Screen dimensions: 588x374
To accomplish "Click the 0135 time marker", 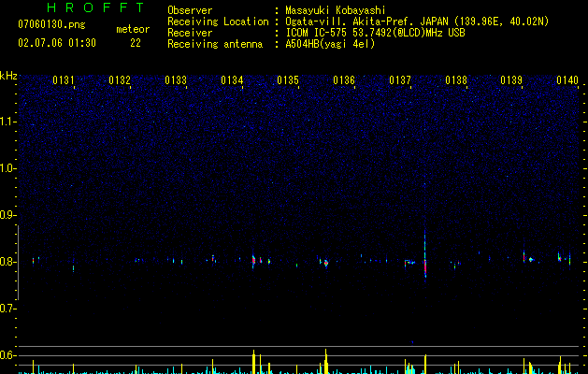I will (288, 80).
